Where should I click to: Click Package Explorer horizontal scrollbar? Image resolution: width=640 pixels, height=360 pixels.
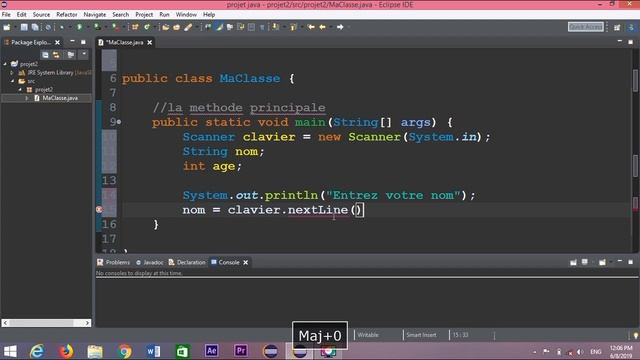(x=46, y=323)
